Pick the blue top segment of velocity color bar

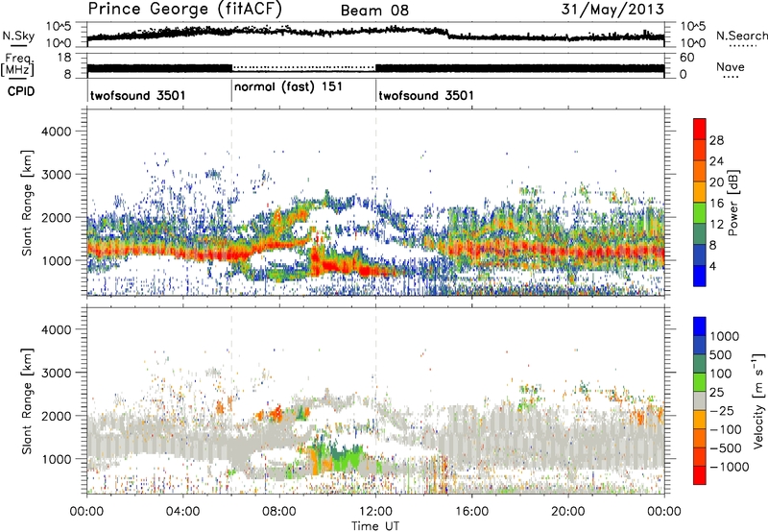(x=700, y=326)
